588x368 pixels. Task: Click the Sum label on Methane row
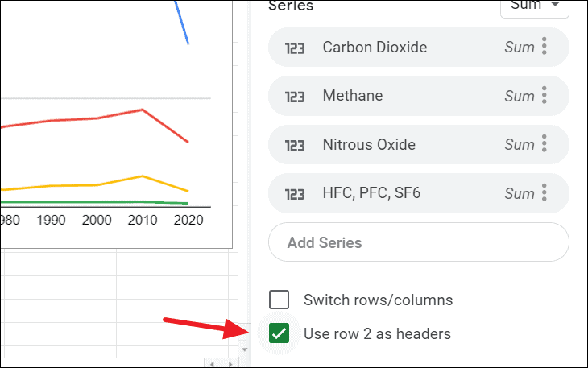tap(519, 97)
